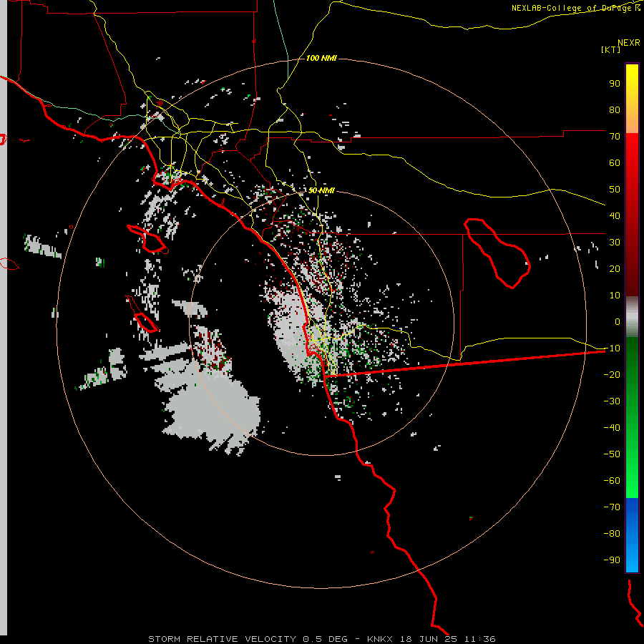The image size is (644, 644).
Task: Click the KNKX radar site identifier
Action: pyautogui.click(x=380, y=639)
